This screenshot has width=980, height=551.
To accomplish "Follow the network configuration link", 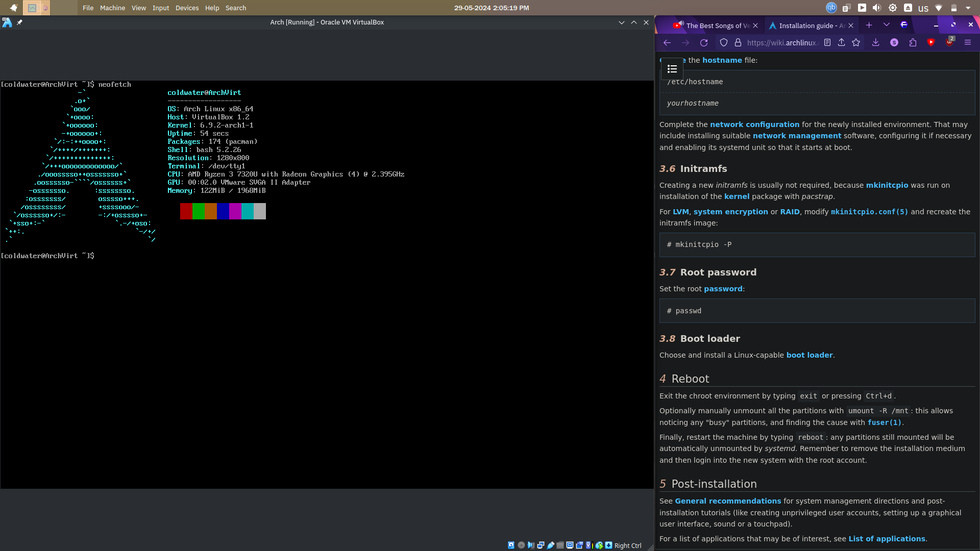I will click(754, 124).
